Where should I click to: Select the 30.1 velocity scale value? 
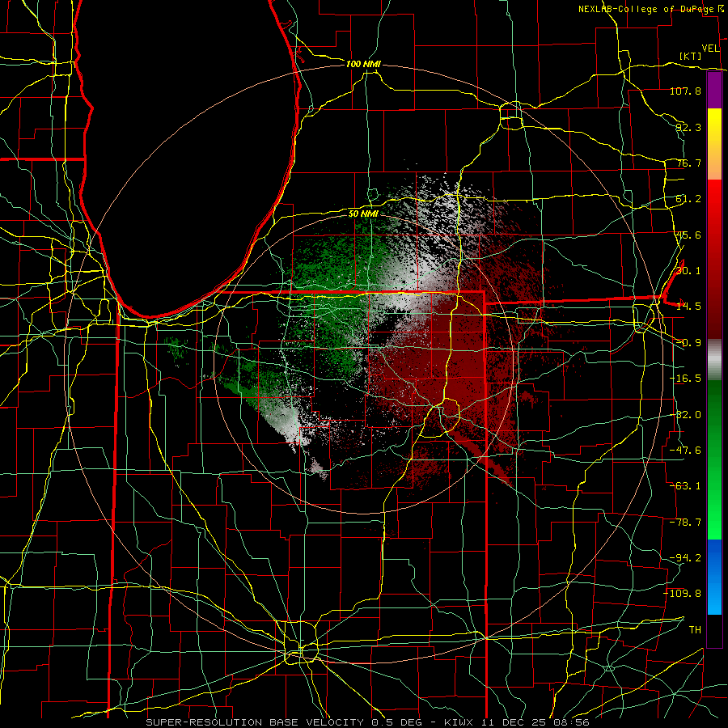click(688, 271)
